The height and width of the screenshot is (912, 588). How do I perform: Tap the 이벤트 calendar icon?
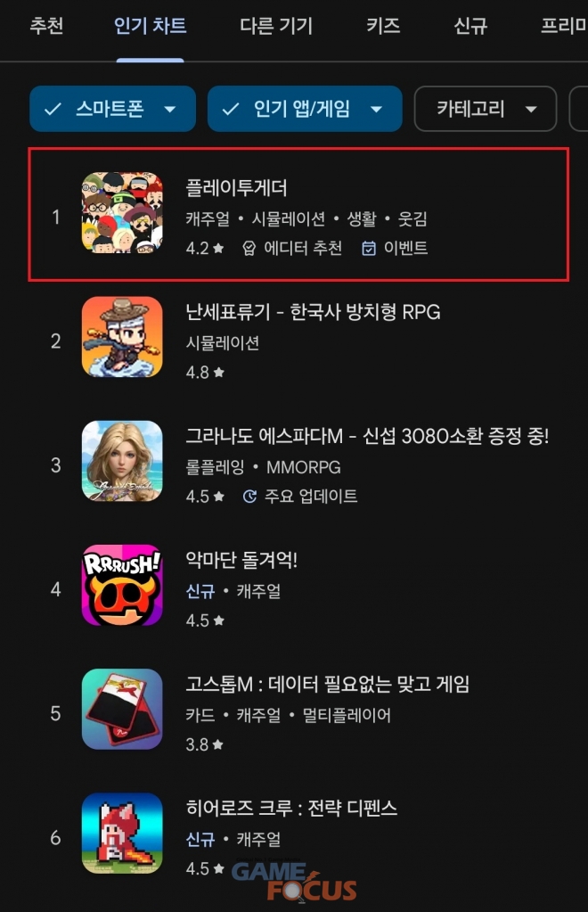pos(368,249)
